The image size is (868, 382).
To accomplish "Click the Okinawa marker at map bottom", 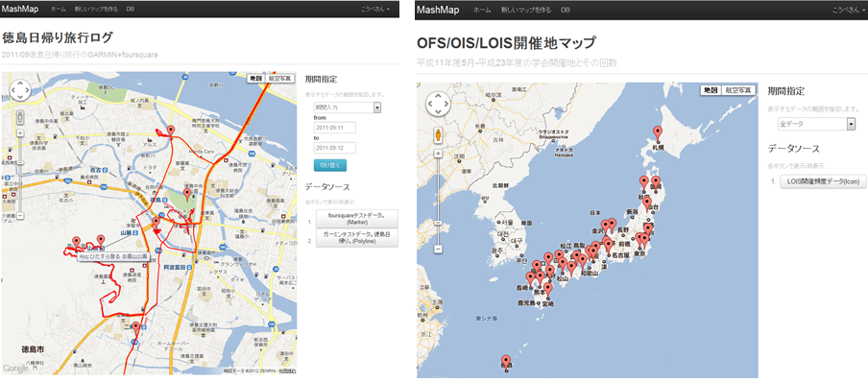I will pyautogui.click(x=505, y=362).
